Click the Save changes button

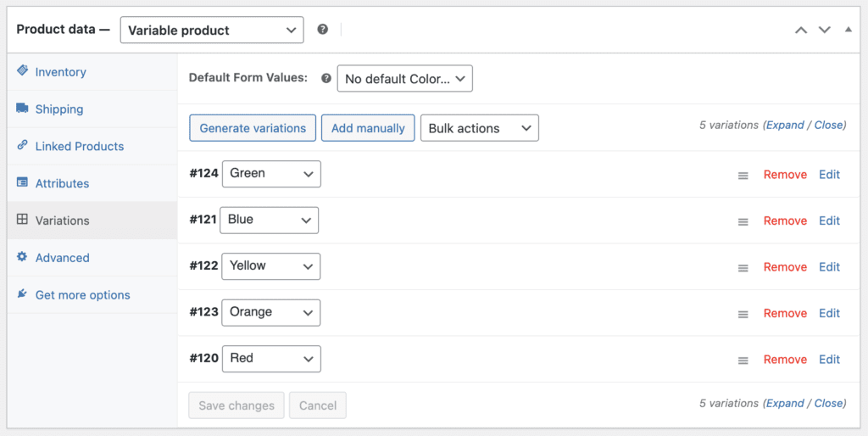(x=236, y=405)
